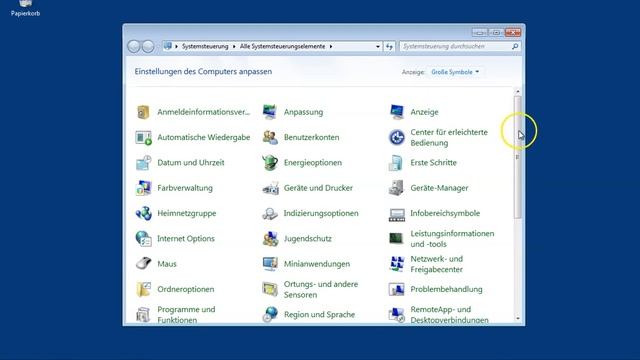The image size is (640, 360).
Task: Open the Anzeige link
Action: tap(424, 112)
